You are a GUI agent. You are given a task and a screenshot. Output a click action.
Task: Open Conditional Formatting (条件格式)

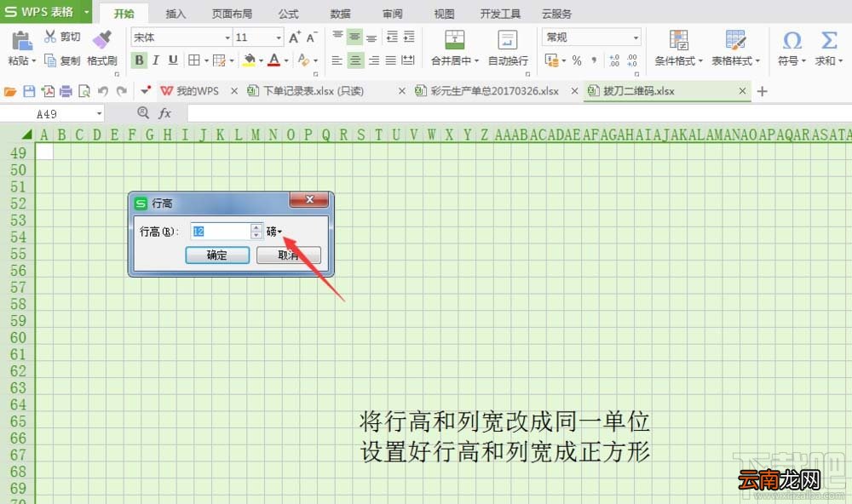click(679, 40)
